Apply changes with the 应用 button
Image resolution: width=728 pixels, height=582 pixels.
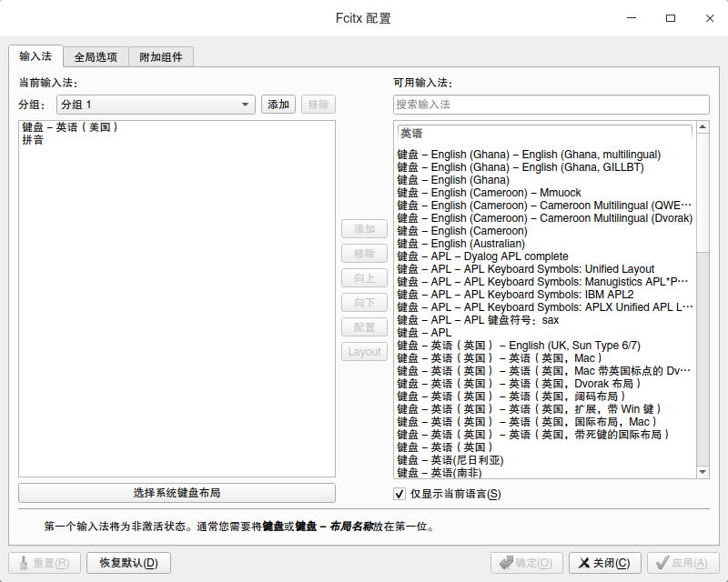point(683,562)
